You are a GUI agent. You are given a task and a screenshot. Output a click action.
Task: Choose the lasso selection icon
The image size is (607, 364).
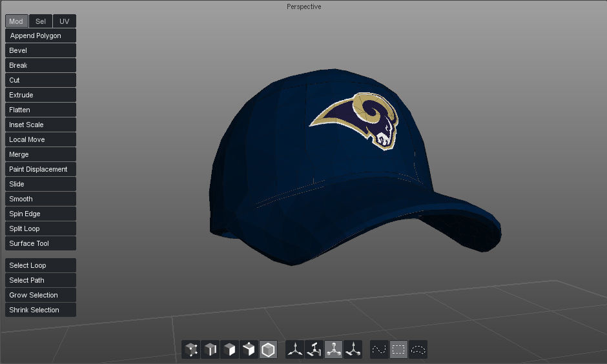point(418,349)
